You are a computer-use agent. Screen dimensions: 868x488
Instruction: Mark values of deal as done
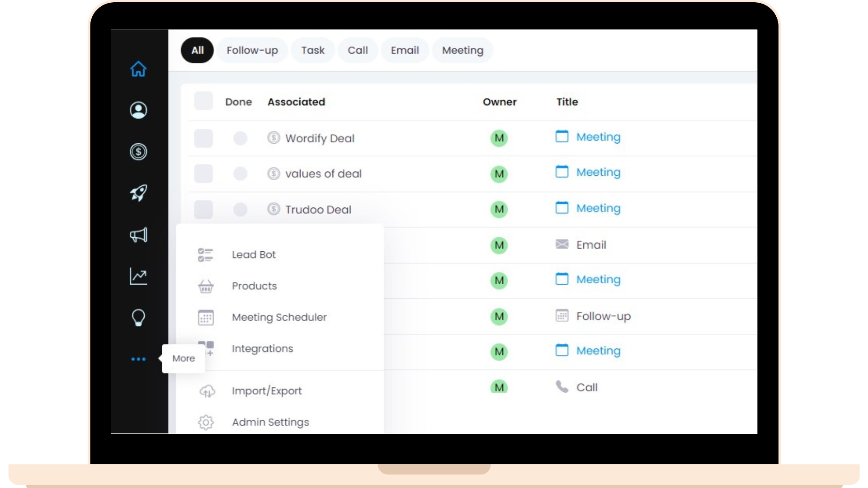(240, 174)
